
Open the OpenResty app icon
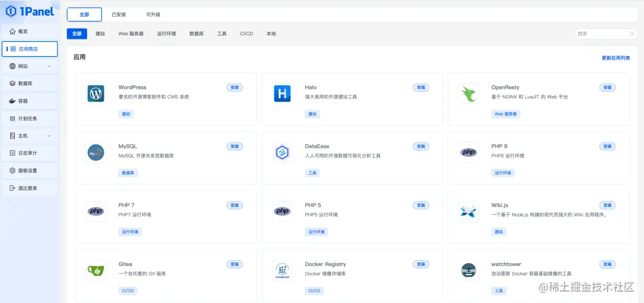(469, 94)
